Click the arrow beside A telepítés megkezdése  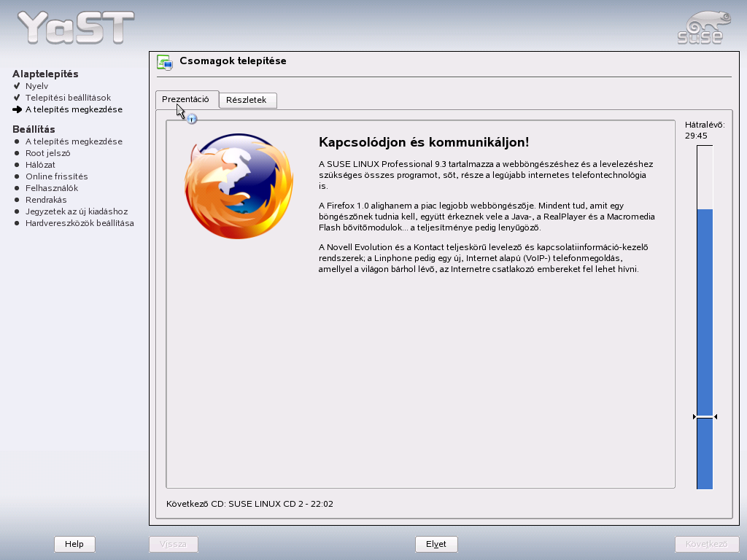click(x=18, y=109)
